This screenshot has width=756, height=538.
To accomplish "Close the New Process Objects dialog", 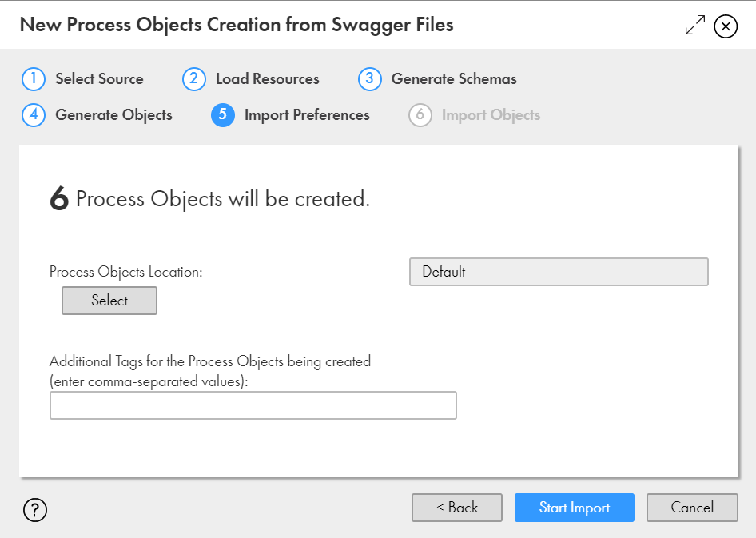I will click(x=726, y=26).
